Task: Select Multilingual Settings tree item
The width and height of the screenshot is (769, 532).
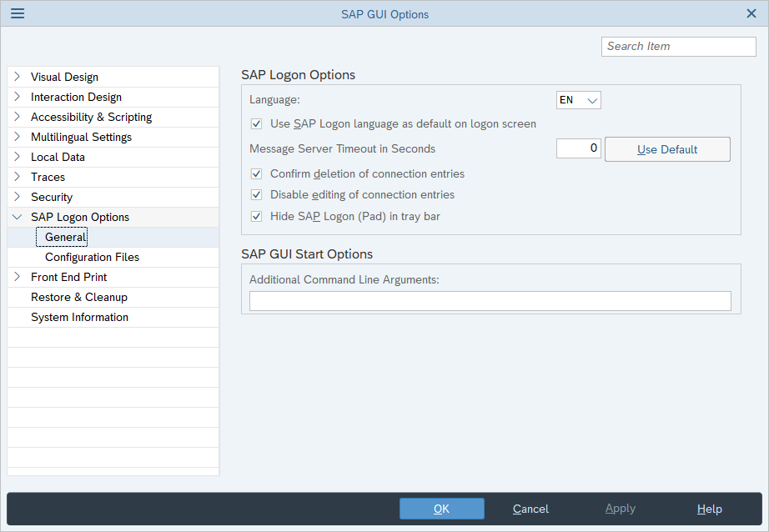Action: 82,138
